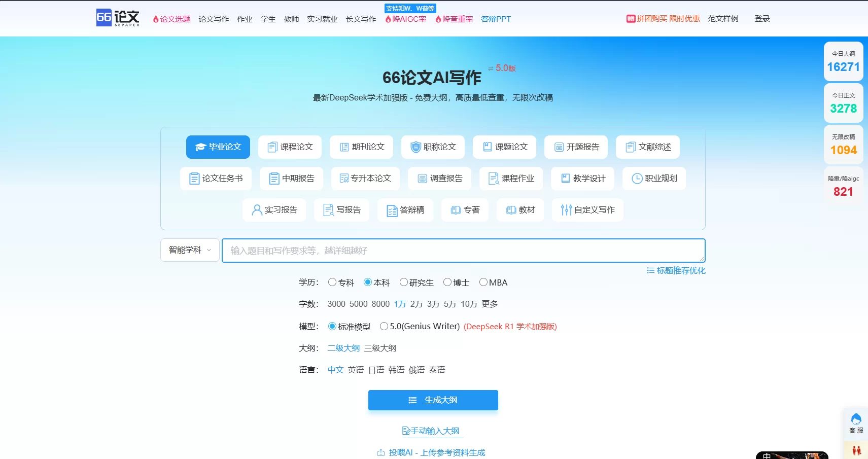Set word count to 1万
Viewport: 868px width, 459px height.
tap(400, 304)
